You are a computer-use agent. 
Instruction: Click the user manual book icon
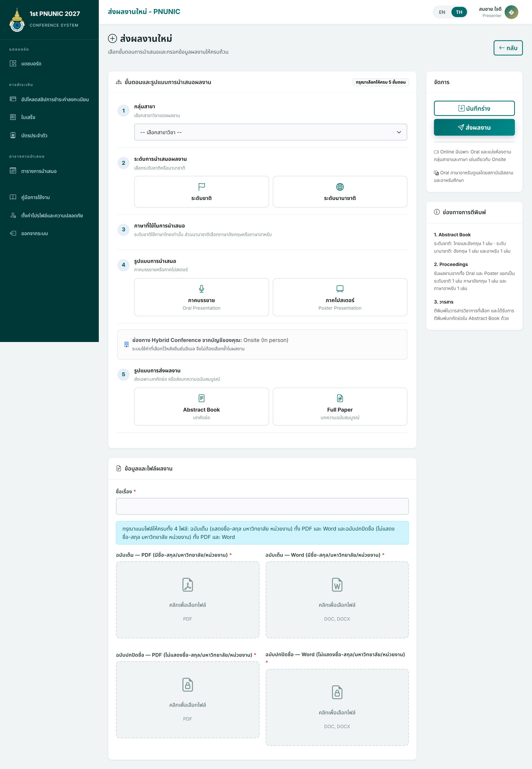(13, 197)
